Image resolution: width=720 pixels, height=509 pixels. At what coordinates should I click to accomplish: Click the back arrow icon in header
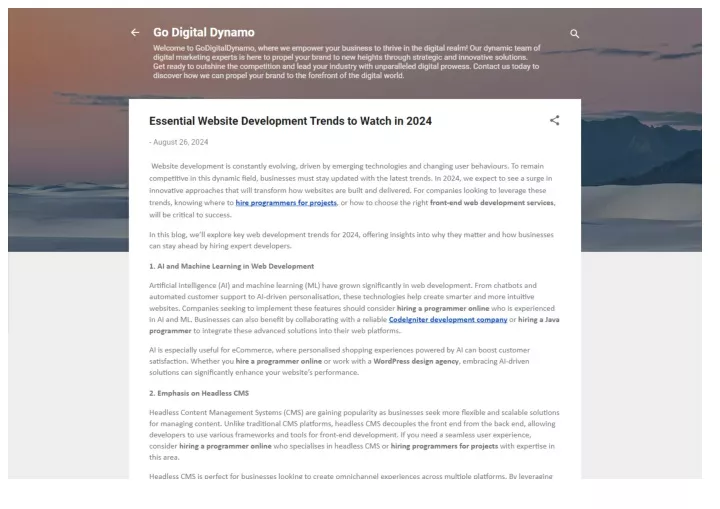(135, 33)
